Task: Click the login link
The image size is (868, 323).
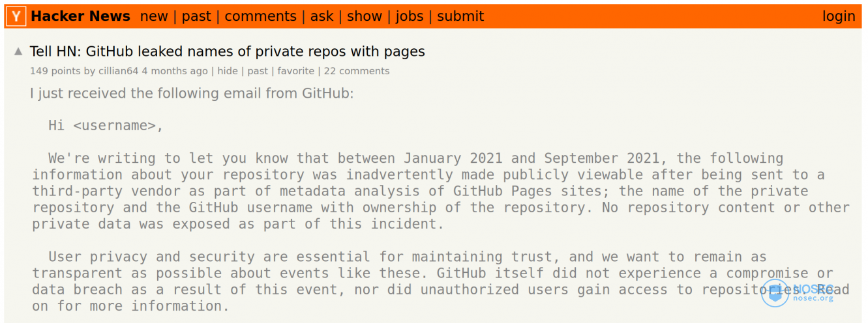Action: (x=839, y=16)
